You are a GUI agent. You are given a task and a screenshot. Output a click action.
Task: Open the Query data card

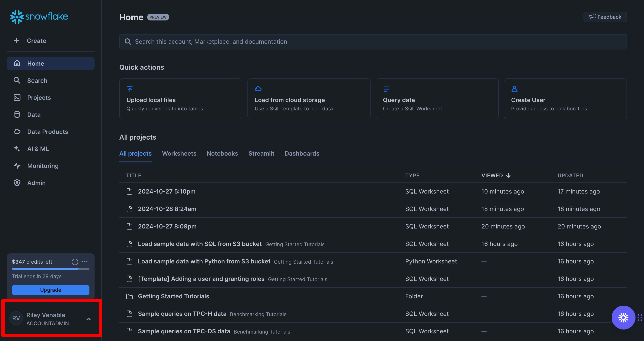click(x=437, y=99)
